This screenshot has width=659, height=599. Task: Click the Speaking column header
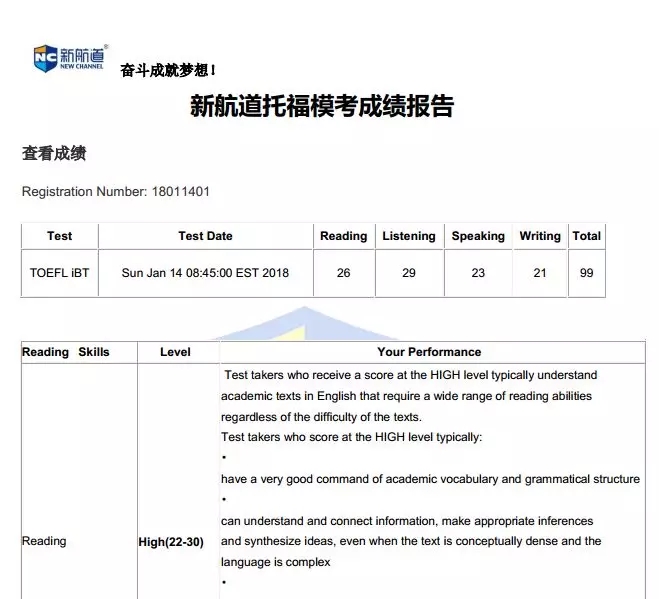(x=478, y=236)
